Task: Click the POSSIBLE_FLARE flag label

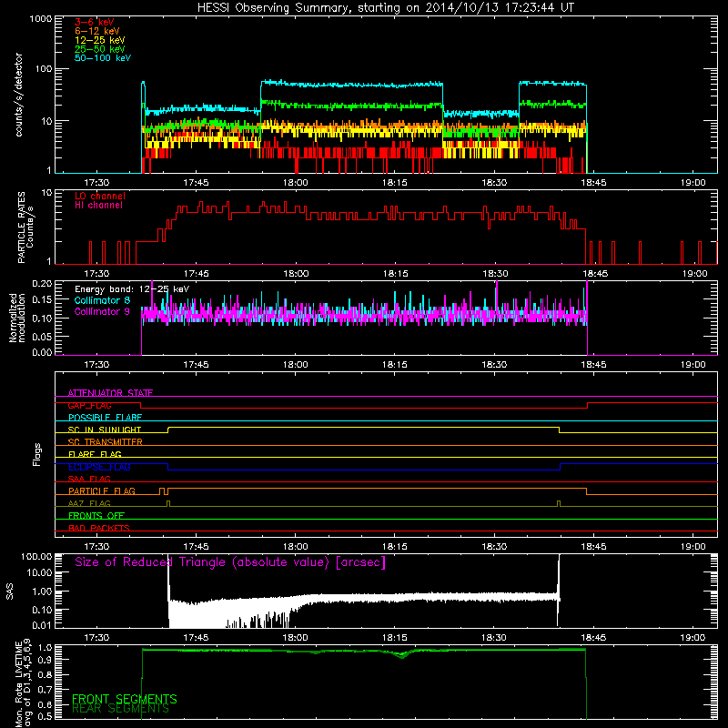Action: 105,418
